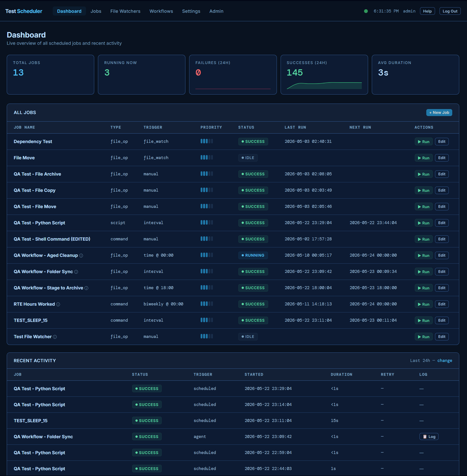467x476 pixels.
Task: Go to the Admin section
Action: 216,11
